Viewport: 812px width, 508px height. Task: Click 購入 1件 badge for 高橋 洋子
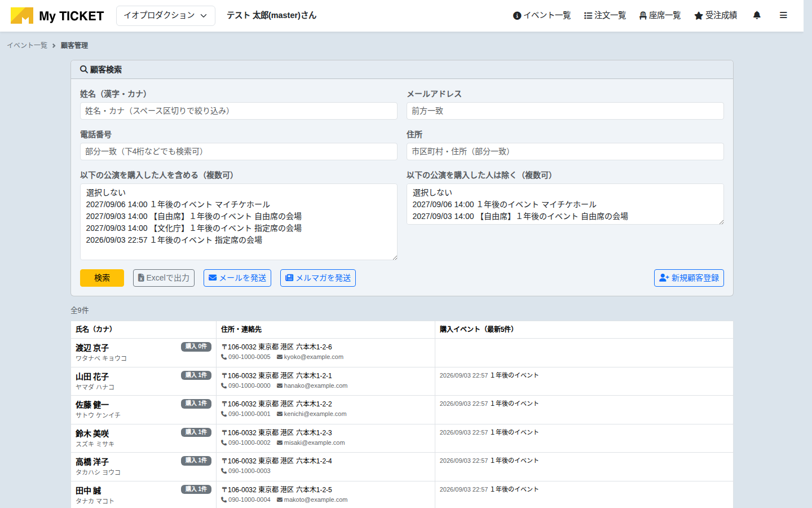[196, 461]
